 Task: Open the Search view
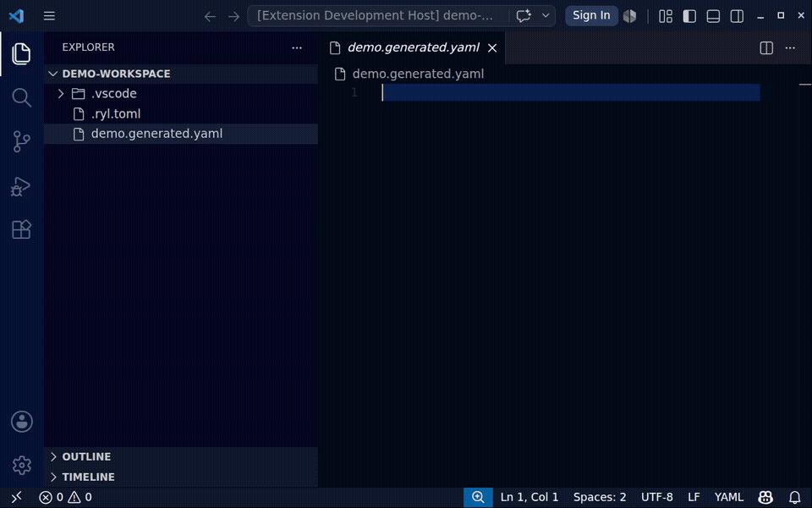(21, 97)
